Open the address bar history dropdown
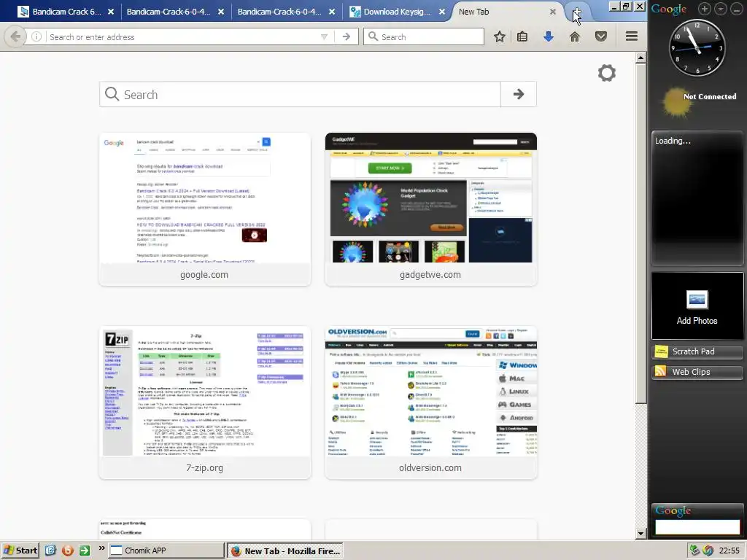747x560 pixels. coord(325,36)
